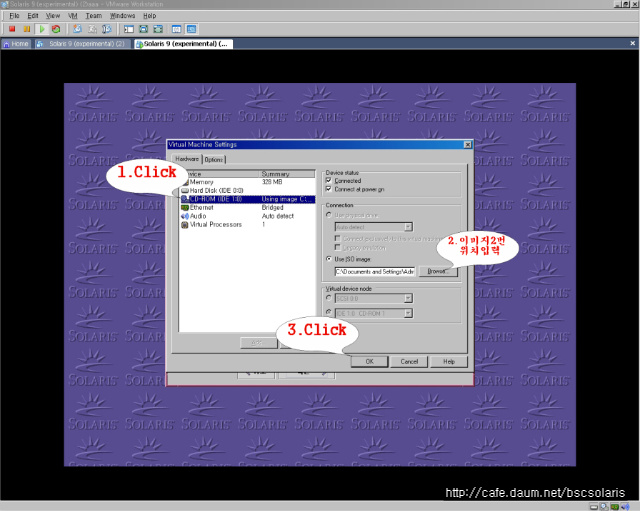
Task: Switch to Solaris 9 (experimental) (2) tab
Action: click(x=82, y=44)
